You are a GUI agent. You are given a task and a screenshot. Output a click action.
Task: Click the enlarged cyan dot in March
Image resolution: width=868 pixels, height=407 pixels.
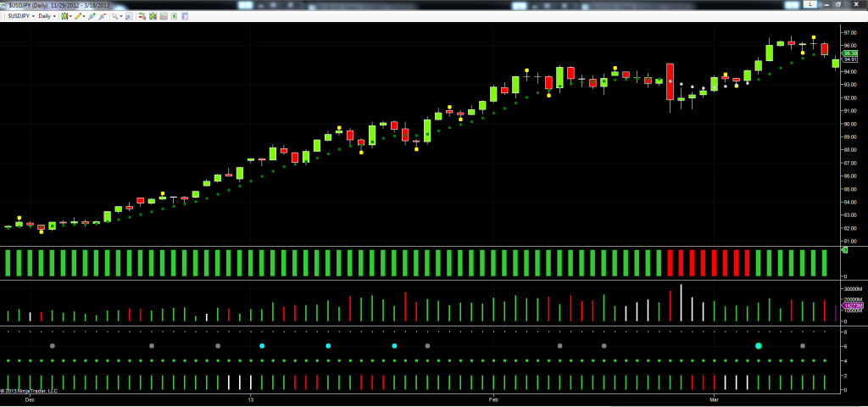pos(759,346)
